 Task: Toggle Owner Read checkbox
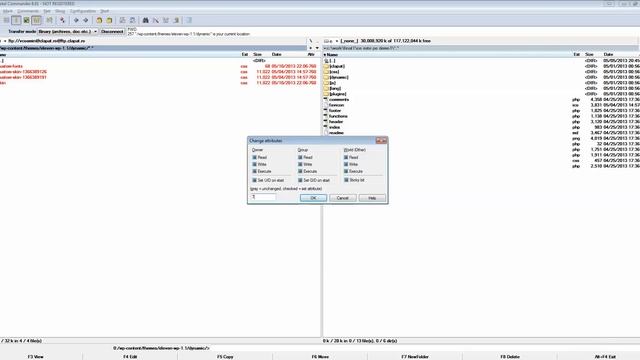254,157
